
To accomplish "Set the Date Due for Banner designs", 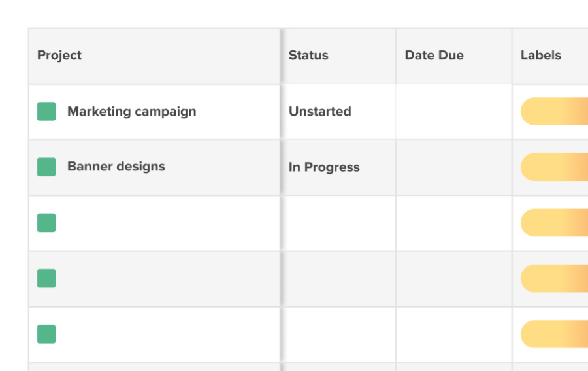I will [x=453, y=167].
